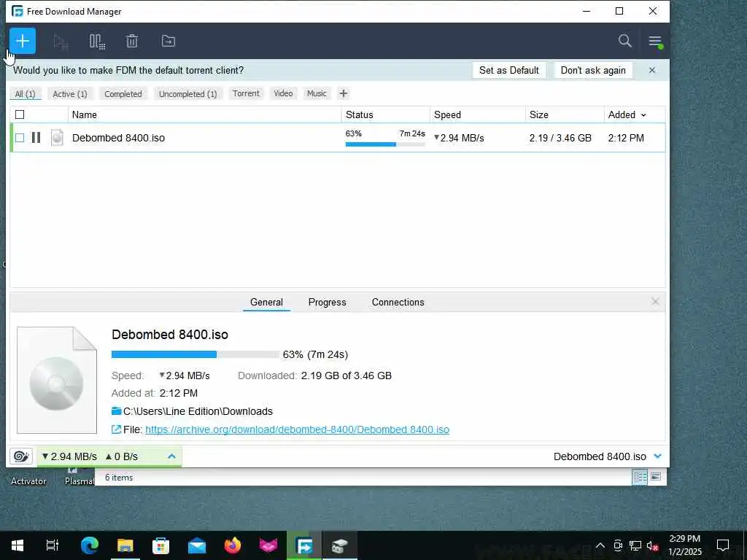Switch to details view in Explorer window
The width and height of the screenshot is (747, 560).
640,477
